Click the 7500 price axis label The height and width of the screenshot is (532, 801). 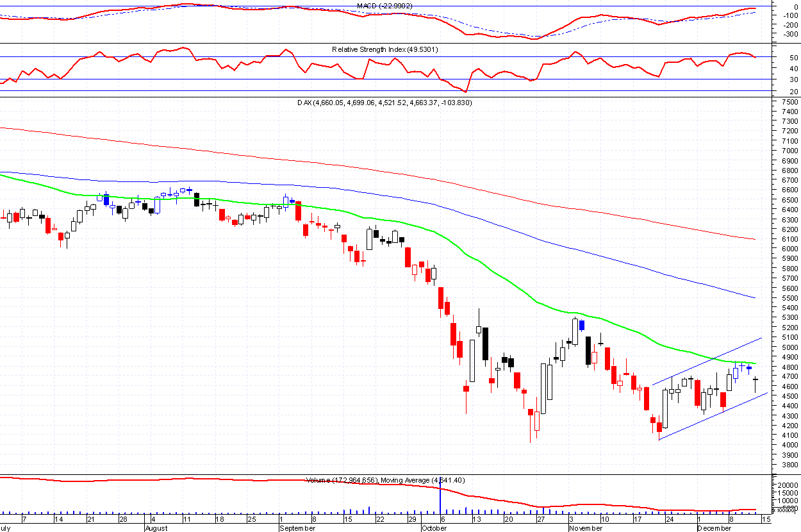(x=789, y=102)
